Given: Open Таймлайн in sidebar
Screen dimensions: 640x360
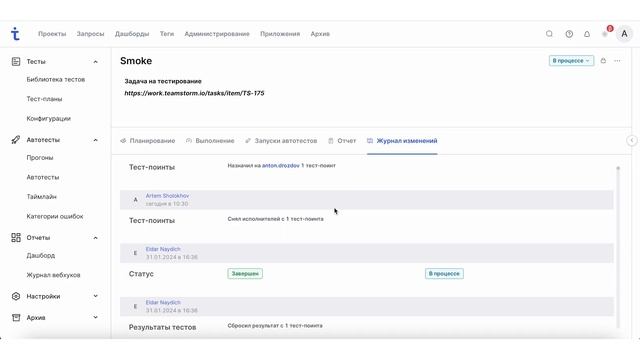Looking at the screenshot, I should (42, 197).
